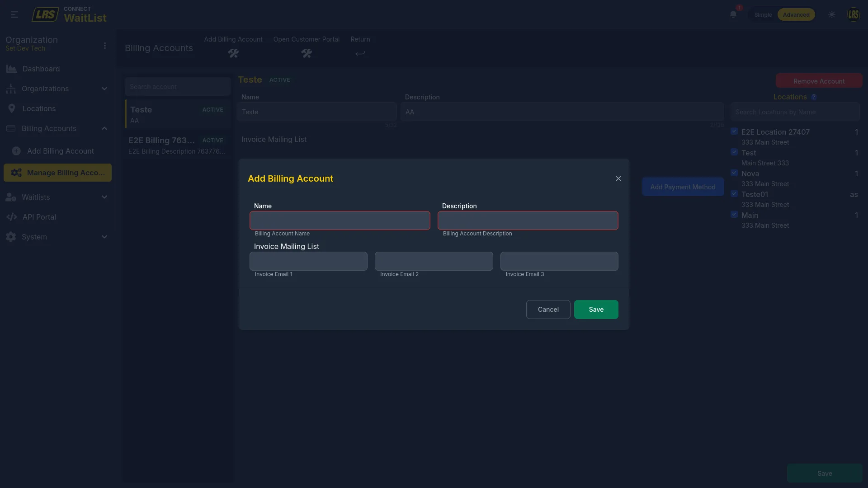The width and height of the screenshot is (868, 488).
Task: Click the Search account field
Action: tap(178, 86)
